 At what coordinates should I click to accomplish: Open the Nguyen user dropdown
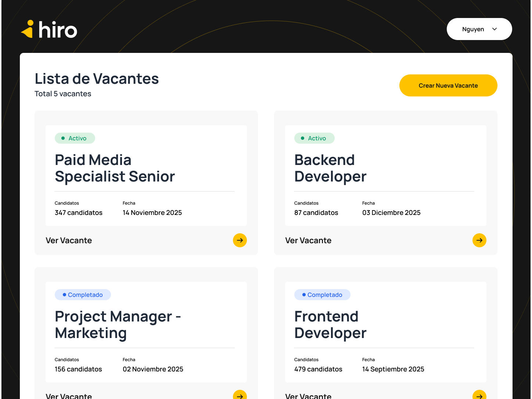pyautogui.click(x=479, y=29)
